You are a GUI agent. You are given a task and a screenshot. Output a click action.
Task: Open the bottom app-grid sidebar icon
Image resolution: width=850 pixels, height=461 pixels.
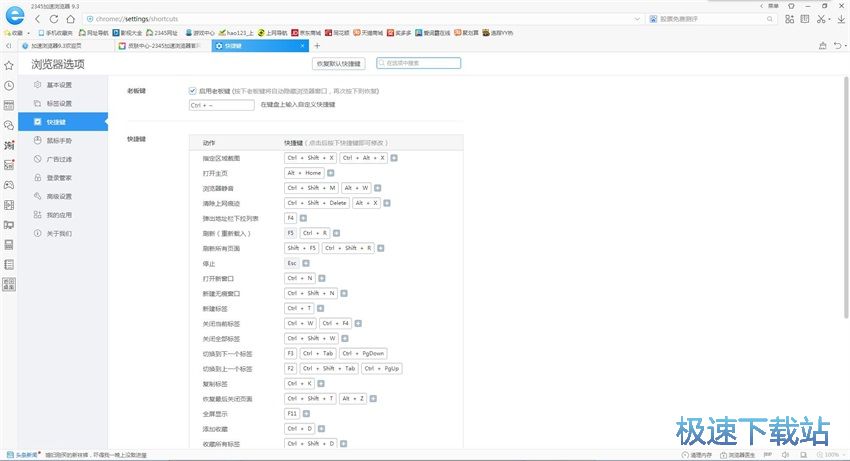pyautogui.click(x=9, y=284)
